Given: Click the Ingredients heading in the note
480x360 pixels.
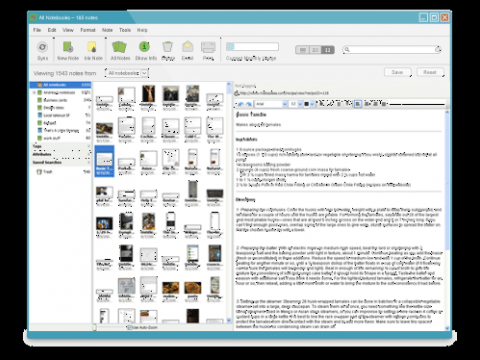Looking at the screenshot, I should pyautogui.click(x=246, y=140).
